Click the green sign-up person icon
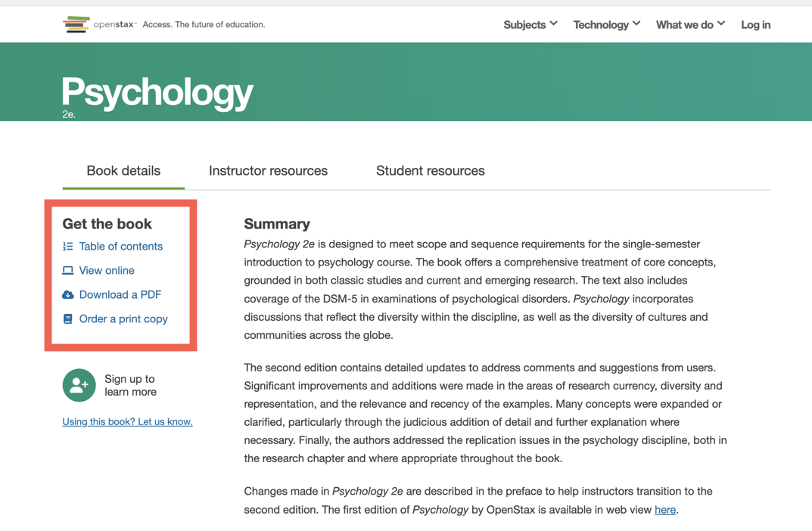 click(x=79, y=385)
